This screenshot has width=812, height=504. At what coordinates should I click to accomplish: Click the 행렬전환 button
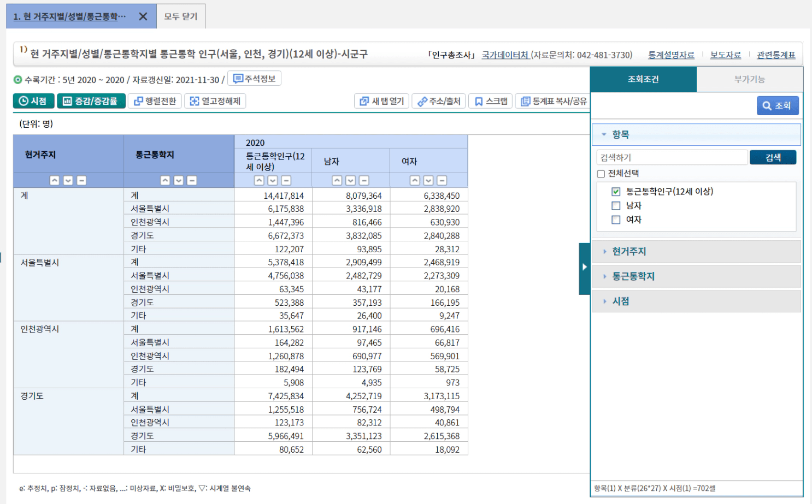click(155, 101)
